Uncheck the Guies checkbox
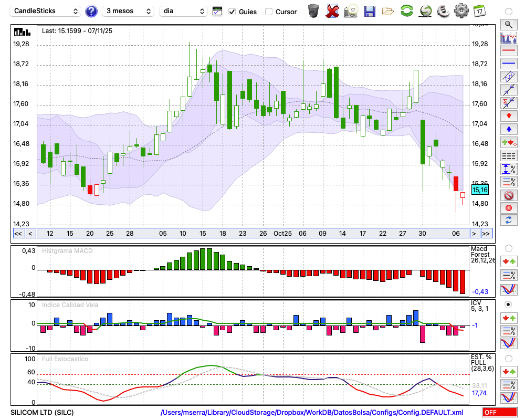The height and width of the screenshot is (420, 525). click(232, 12)
